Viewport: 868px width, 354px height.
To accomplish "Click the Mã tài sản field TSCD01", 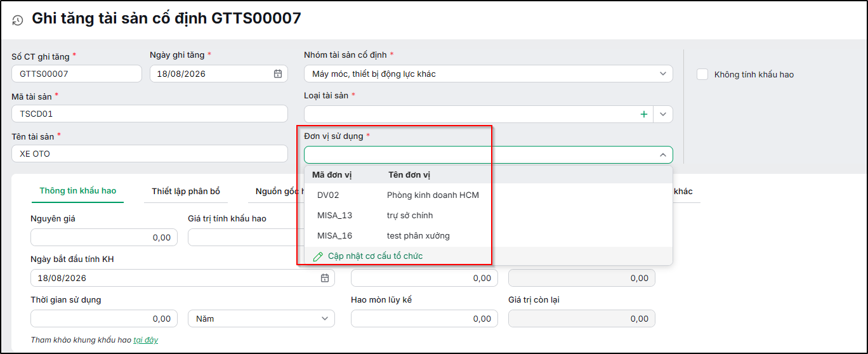I will click(150, 114).
